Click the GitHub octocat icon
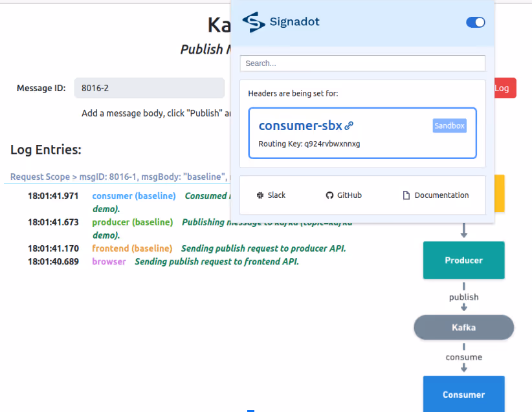The image size is (532, 412). (329, 195)
